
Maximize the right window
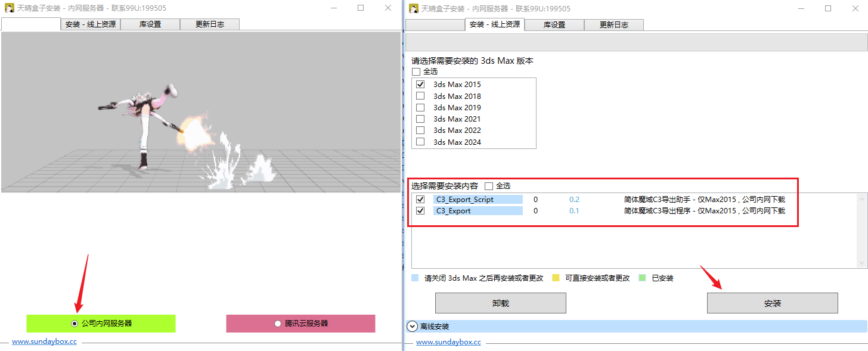coord(828,8)
